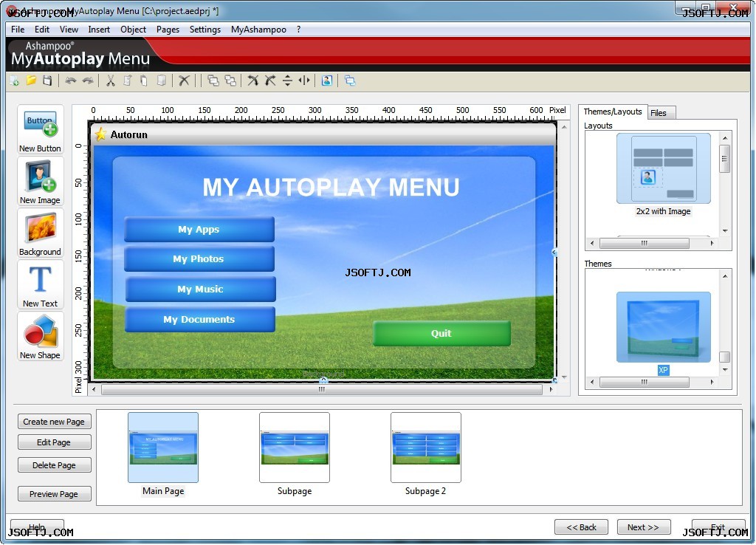756x545 pixels.
Task: Open the Pages menu
Action: (x=168, y=30)
